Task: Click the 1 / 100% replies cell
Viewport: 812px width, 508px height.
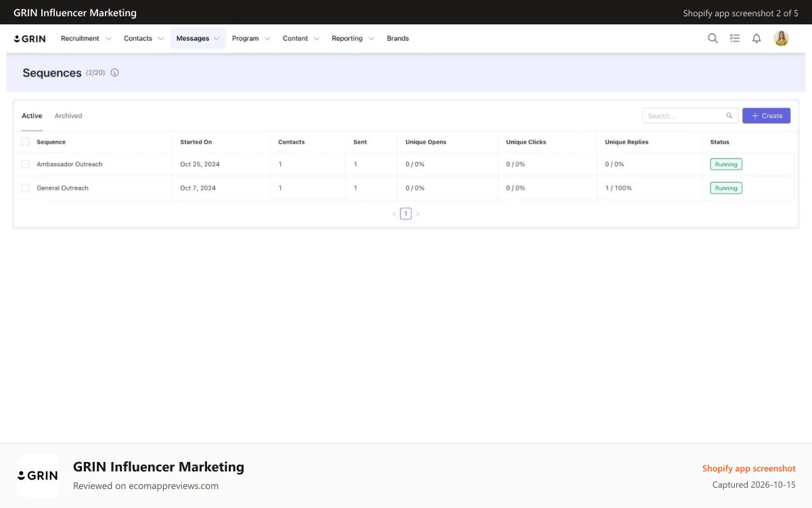Action: pyautogui.click(x=618, y=188)
